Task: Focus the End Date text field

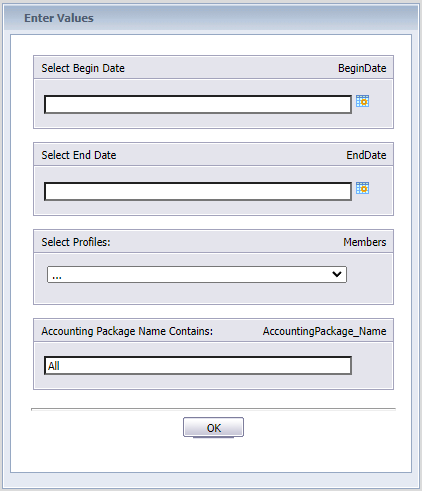Action: tap(198, 191)
